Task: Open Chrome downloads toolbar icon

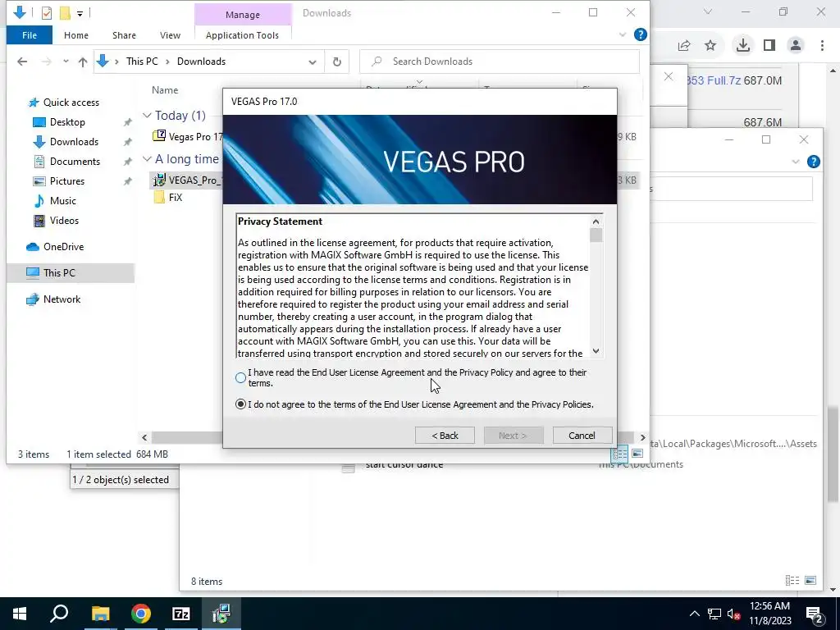Action: (743, 46)
